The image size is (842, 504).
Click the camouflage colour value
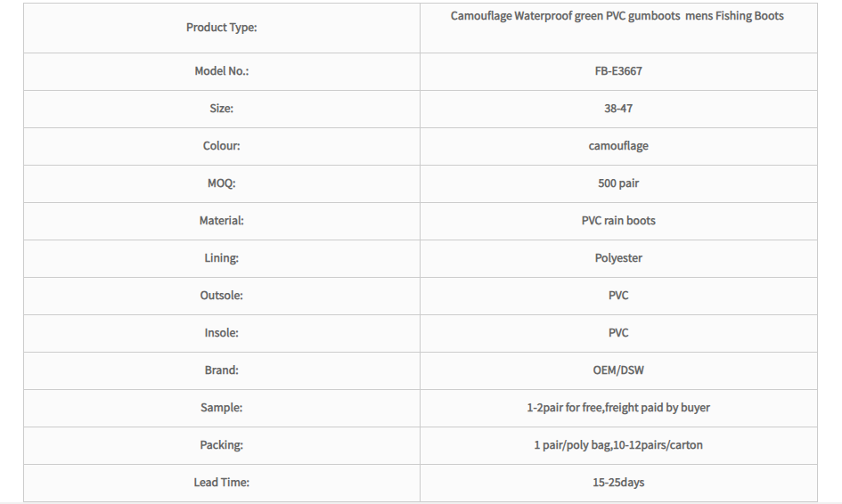click(618, 146)
